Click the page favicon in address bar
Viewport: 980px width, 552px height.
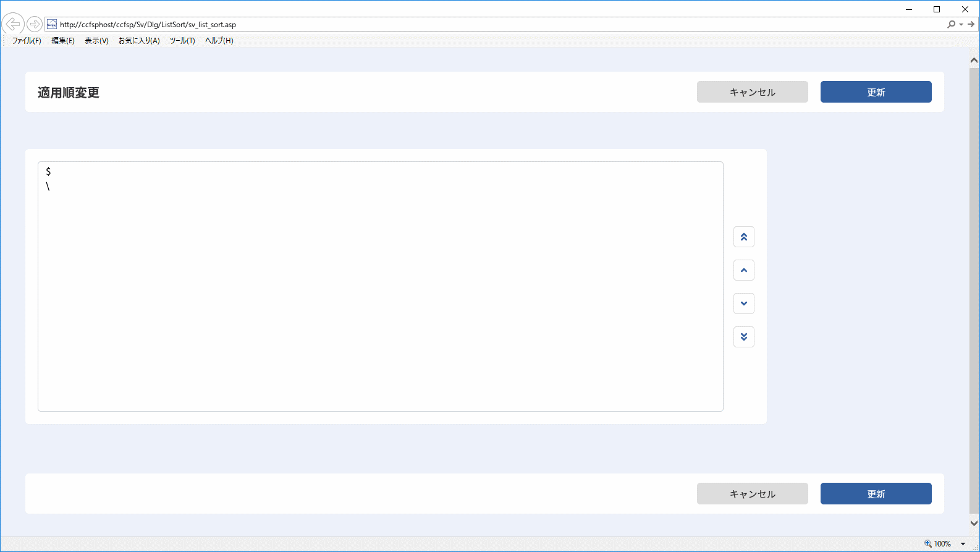coord(52,24)
